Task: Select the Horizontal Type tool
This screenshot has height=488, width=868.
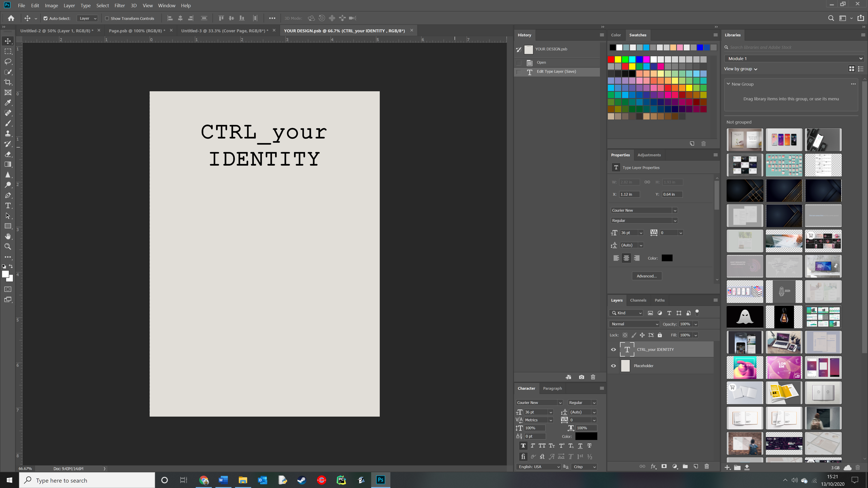Action: pos(8,205)
